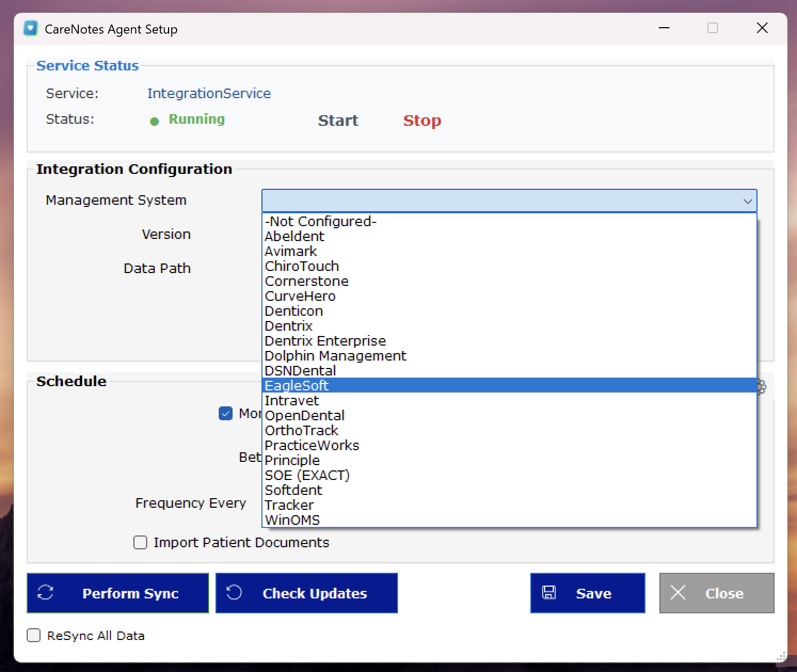Click the Version label

166,234
